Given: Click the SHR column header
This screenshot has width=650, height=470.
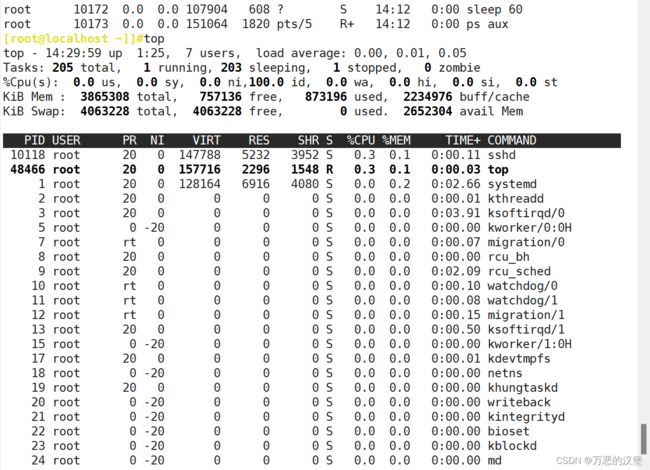Looking at the screenshot, I should 308,140.
